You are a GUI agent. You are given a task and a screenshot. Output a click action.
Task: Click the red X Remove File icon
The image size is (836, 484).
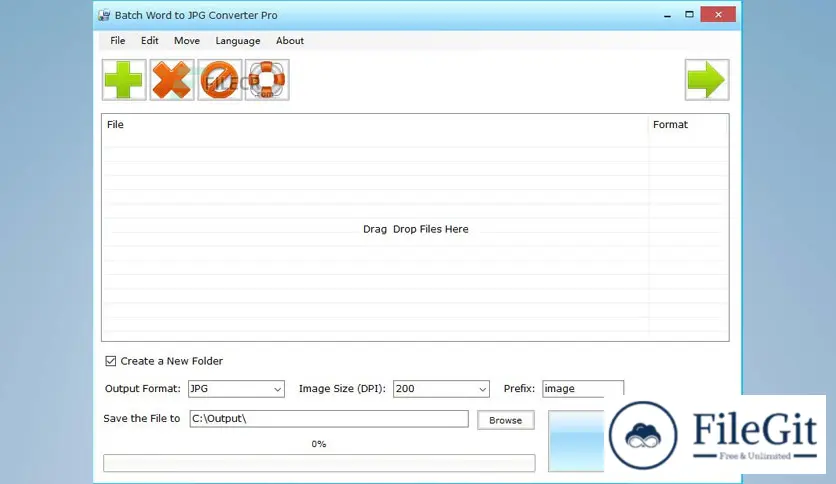(x=172, y=80)
